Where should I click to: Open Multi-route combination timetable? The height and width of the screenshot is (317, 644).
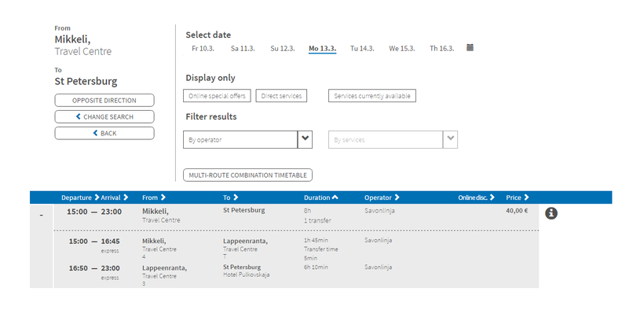(x=247, y=175)
